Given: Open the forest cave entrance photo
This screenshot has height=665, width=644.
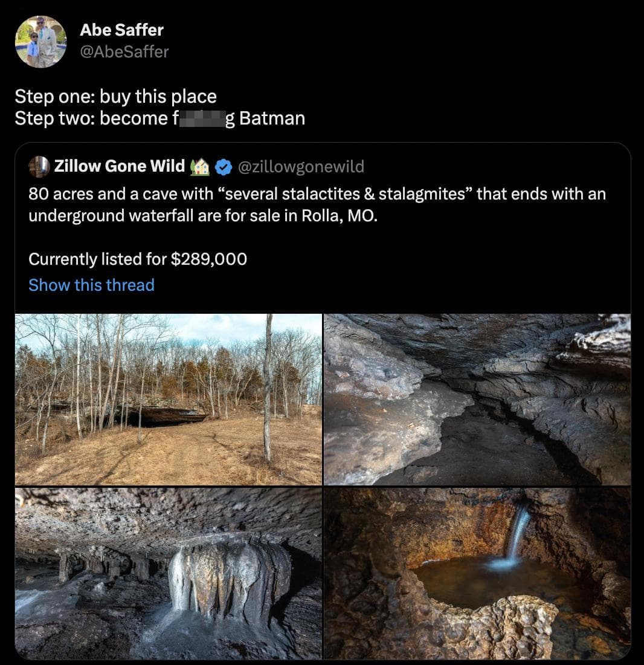Looking at the screenshot, I should [169, 398].
